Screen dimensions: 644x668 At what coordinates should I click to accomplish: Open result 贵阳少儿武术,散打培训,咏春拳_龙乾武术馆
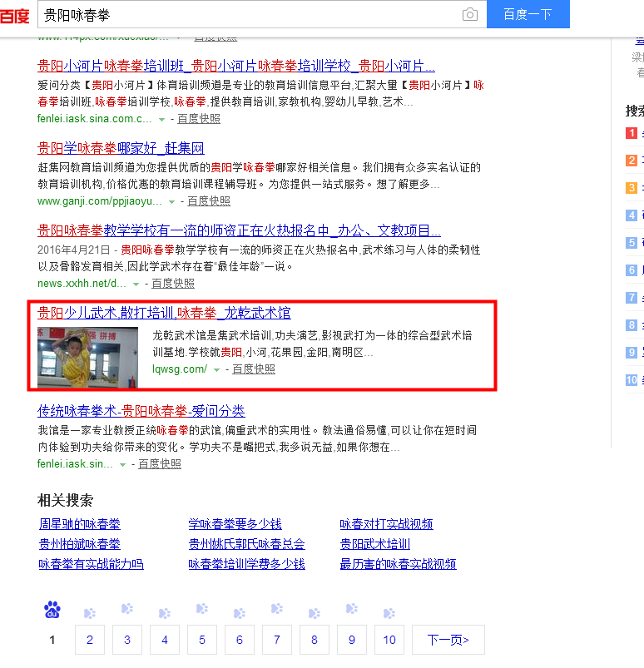click(x=164, y=313)
